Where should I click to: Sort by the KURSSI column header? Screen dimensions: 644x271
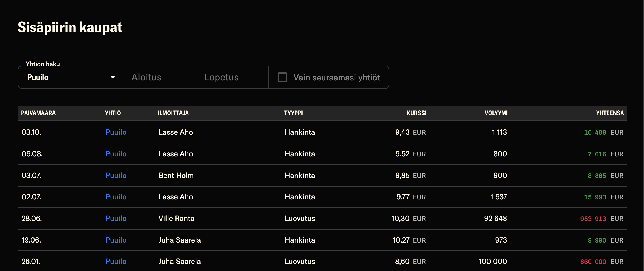416,113
